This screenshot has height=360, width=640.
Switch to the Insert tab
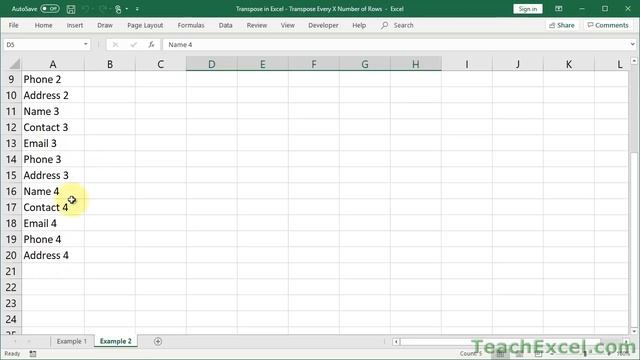point(75,25)
